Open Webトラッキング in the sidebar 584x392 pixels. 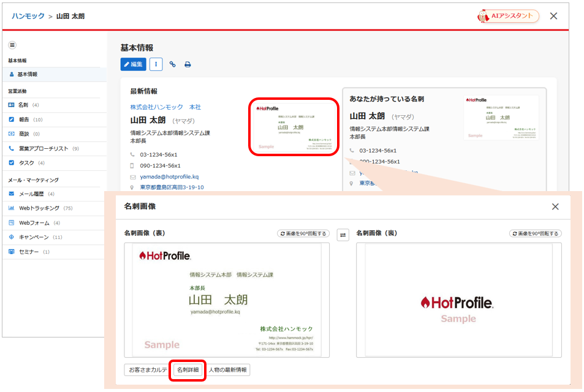coord(55,208)
